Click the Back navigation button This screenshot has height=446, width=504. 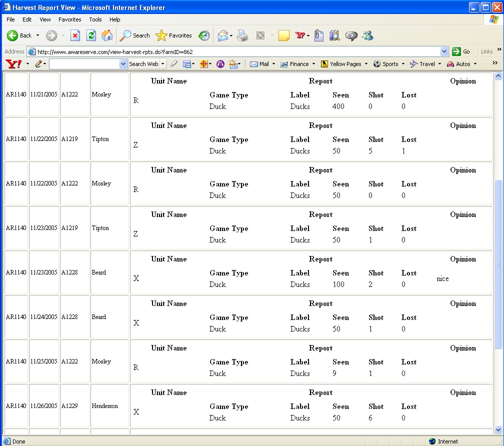19,35
